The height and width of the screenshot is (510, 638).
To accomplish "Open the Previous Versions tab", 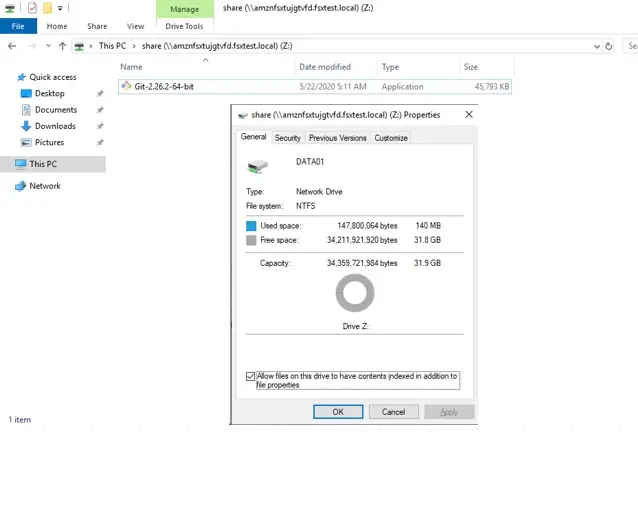I will [x=338, y=138].
